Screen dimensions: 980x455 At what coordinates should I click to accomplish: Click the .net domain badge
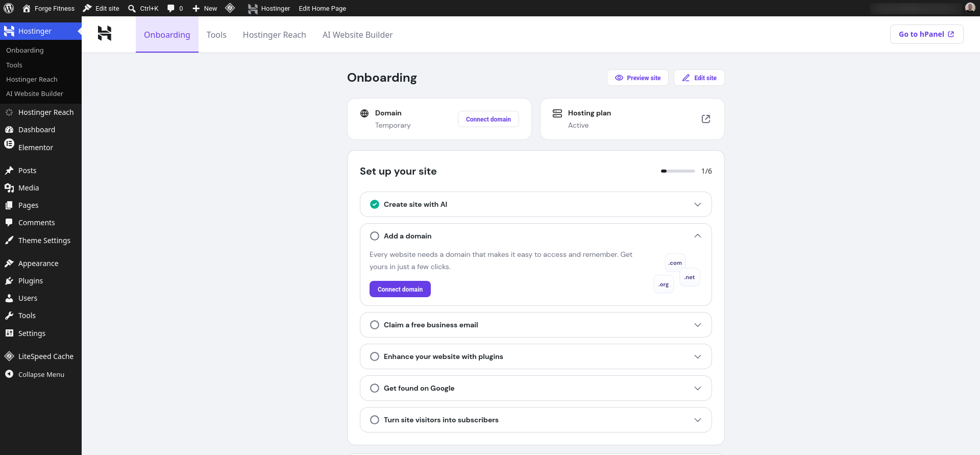(690, 277)
